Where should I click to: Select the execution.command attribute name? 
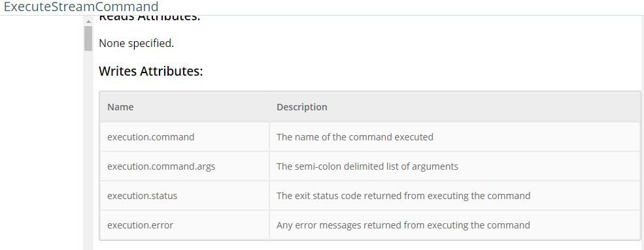click(x=151, y=137)
